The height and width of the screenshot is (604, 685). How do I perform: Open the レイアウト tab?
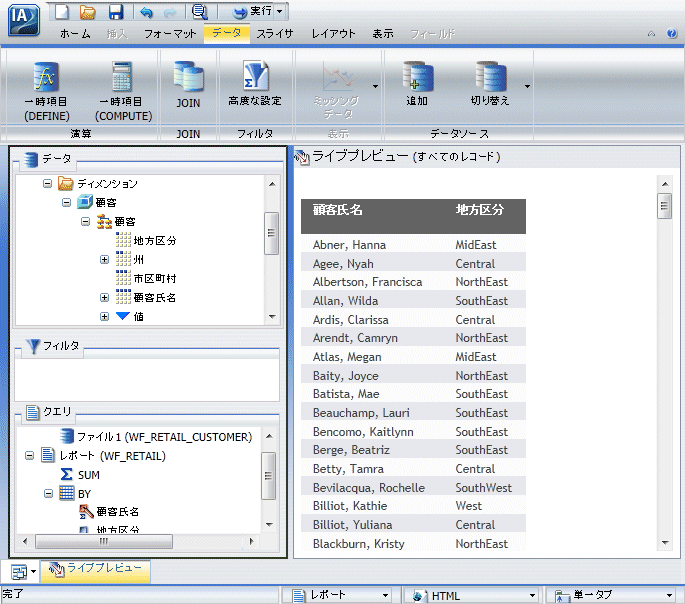coord(333,34)
